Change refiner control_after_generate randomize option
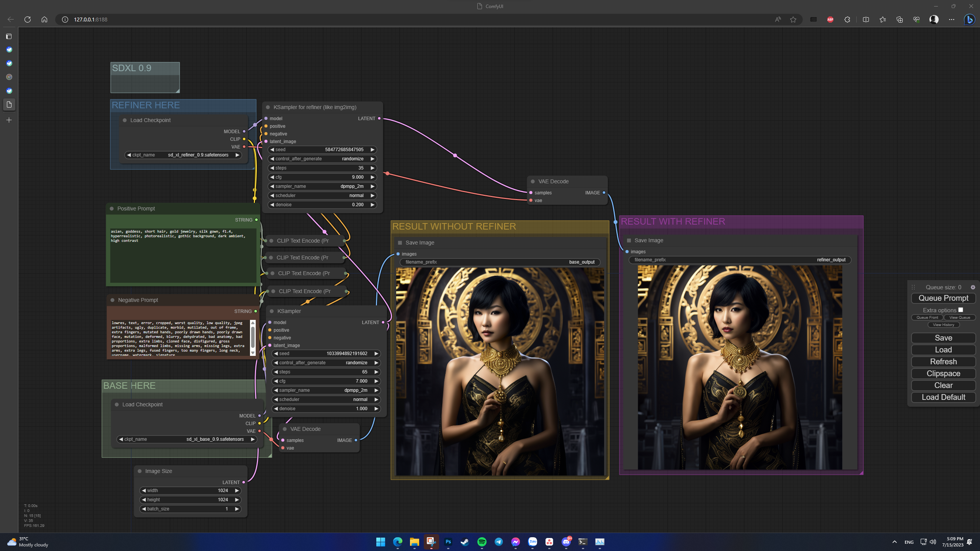980x551 pixels. tap(322, 159)
